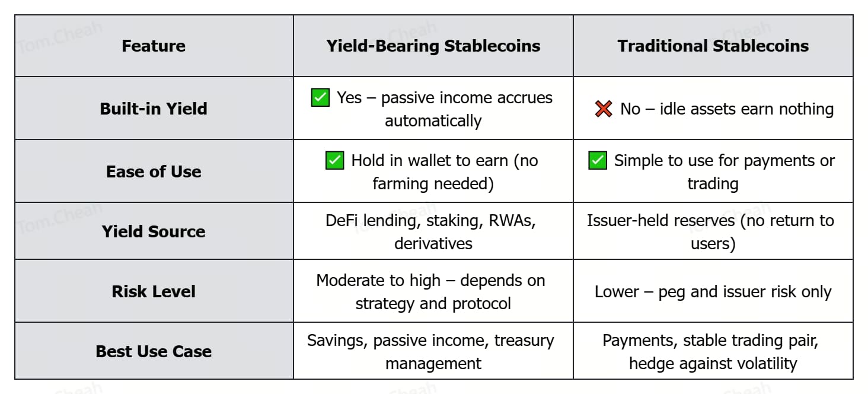868x394 pixels.
Task: Click 'No – idle assets earn nothing' text
Action: pyautogui.click(x=726, y=109)
